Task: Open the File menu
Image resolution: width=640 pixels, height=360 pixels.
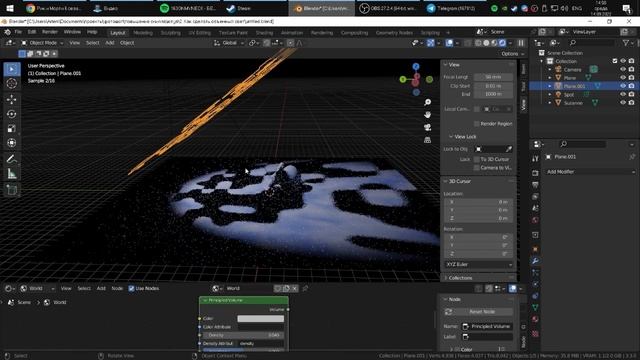Action: click(x=18, y=32)
